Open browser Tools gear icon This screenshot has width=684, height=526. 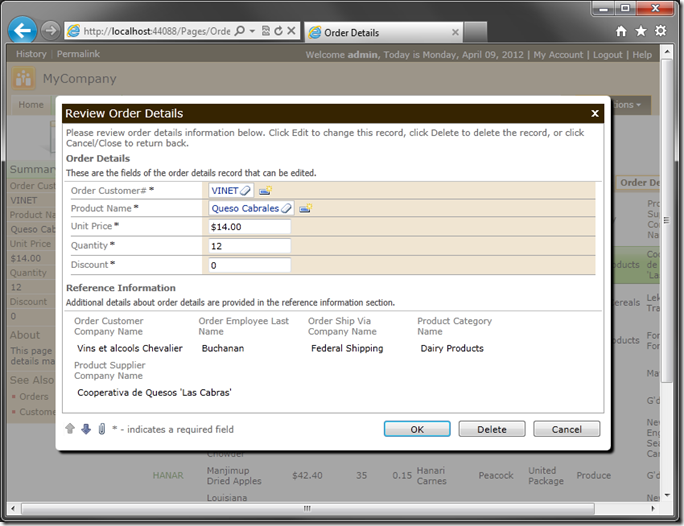tap(660, 31)
